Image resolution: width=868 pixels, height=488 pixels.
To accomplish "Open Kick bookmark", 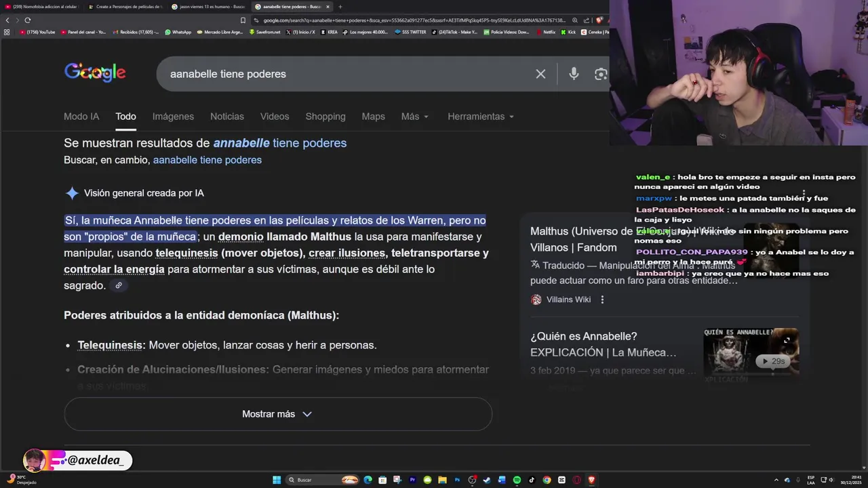I will coord(568,32).
